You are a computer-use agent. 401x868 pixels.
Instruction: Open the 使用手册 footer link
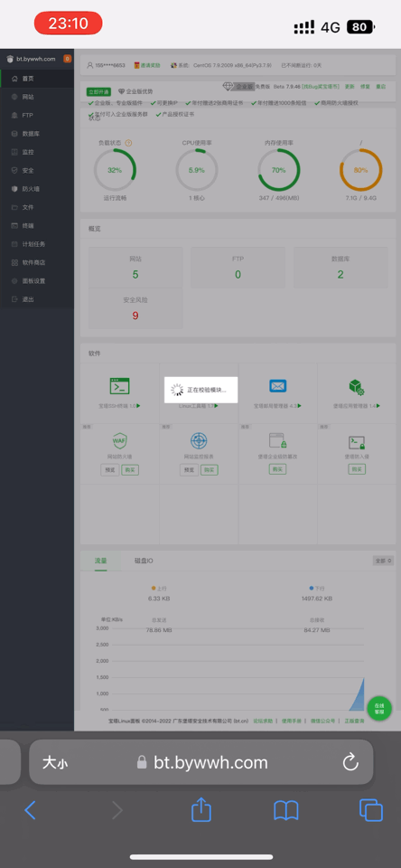(x=292, y=721)
